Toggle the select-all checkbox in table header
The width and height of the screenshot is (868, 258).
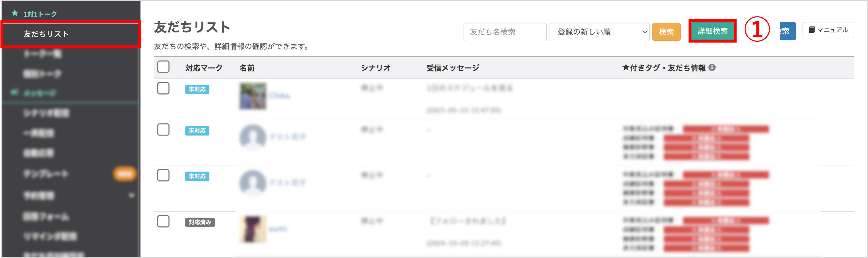[x=163, y=67]
